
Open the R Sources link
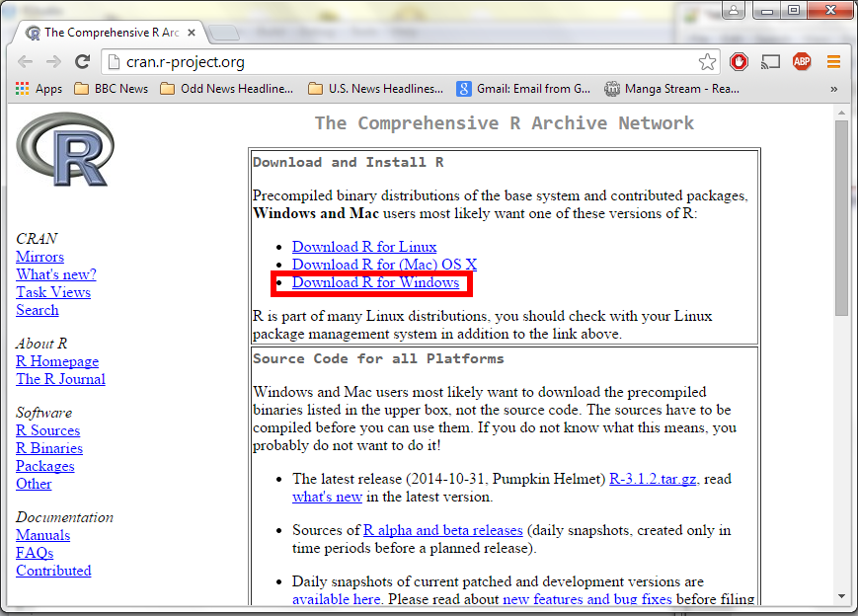[48, 430]
